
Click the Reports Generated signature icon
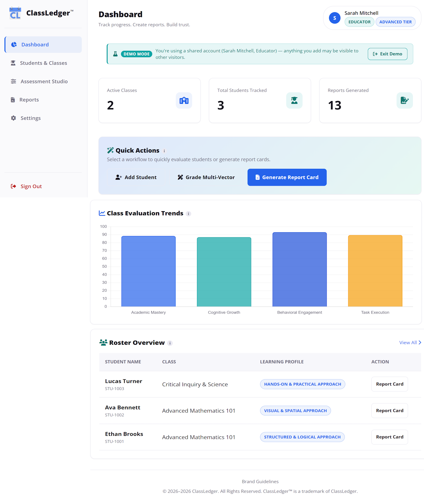pyautogui.click(x=404, y=100)
